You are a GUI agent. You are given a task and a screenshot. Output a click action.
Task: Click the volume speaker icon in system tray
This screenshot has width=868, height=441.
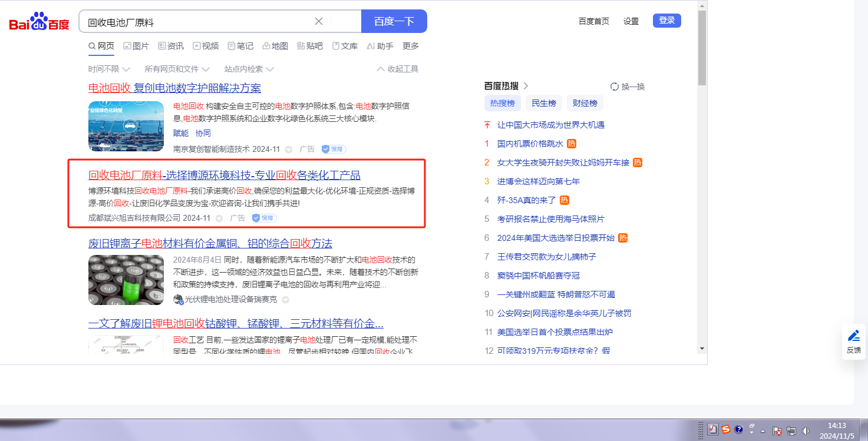[x=806, y=431]
